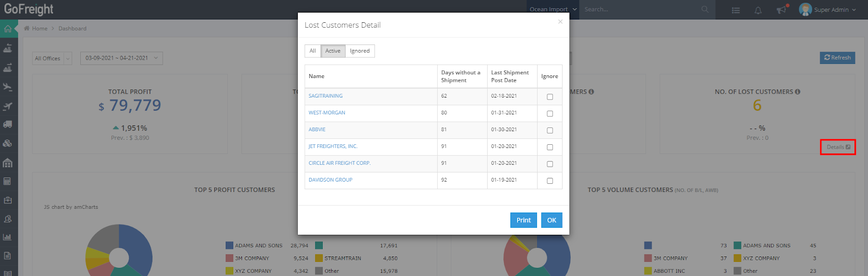868x276 pixels.
Task: Click the calculator icon in the sidebar
Action: point(8,182)
